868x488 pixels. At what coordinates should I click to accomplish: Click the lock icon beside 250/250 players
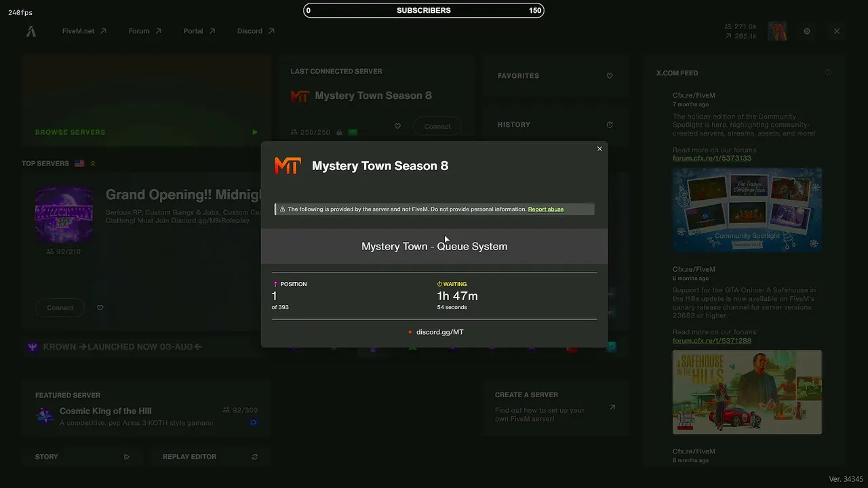click(x=339, y=132)
